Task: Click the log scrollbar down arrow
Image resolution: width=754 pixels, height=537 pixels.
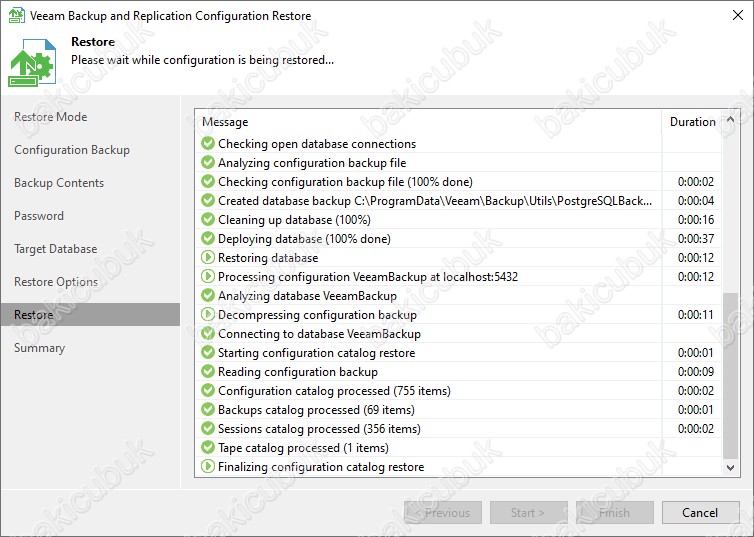Action: (x=730, y=467)
